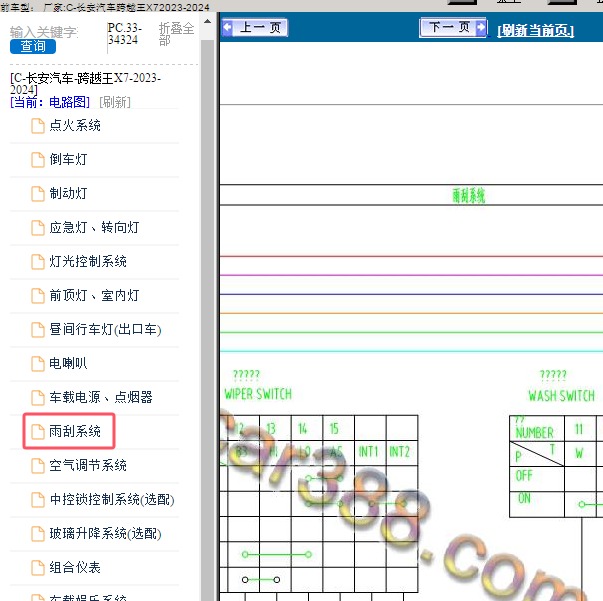This screenshot has height=601, width=603.
Task: Click 折叠全部 to collapse all
Action: click(x=176, y=34)
